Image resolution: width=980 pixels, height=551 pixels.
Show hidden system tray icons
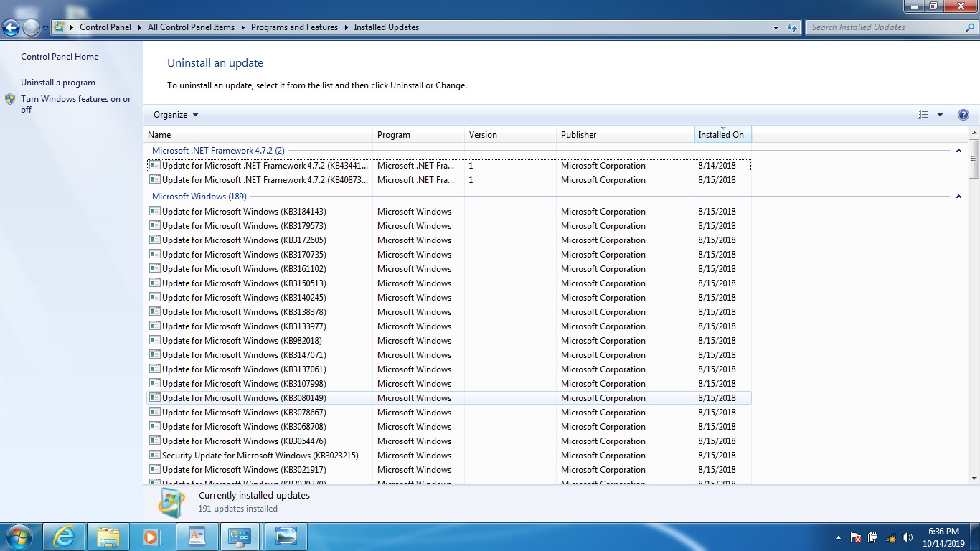point(838,537)
